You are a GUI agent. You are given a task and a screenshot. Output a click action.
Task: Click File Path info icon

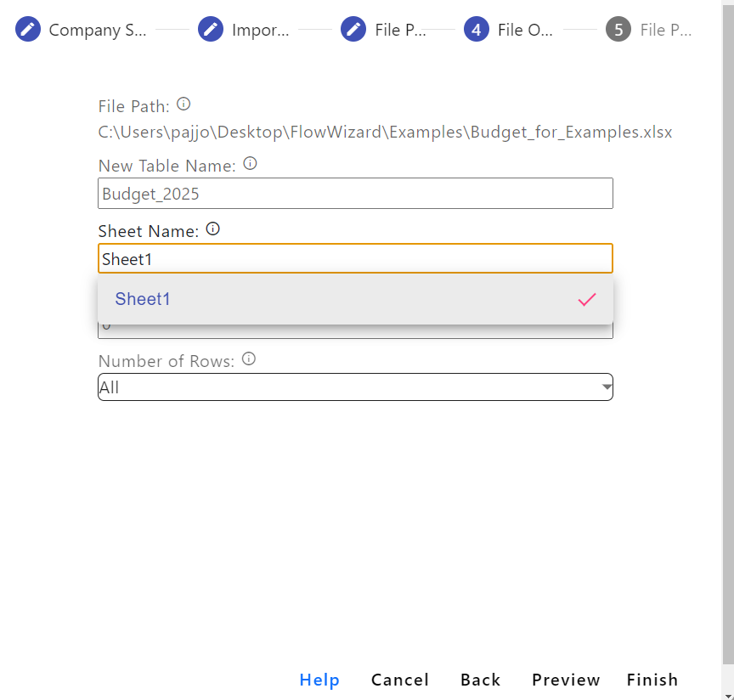183,104
